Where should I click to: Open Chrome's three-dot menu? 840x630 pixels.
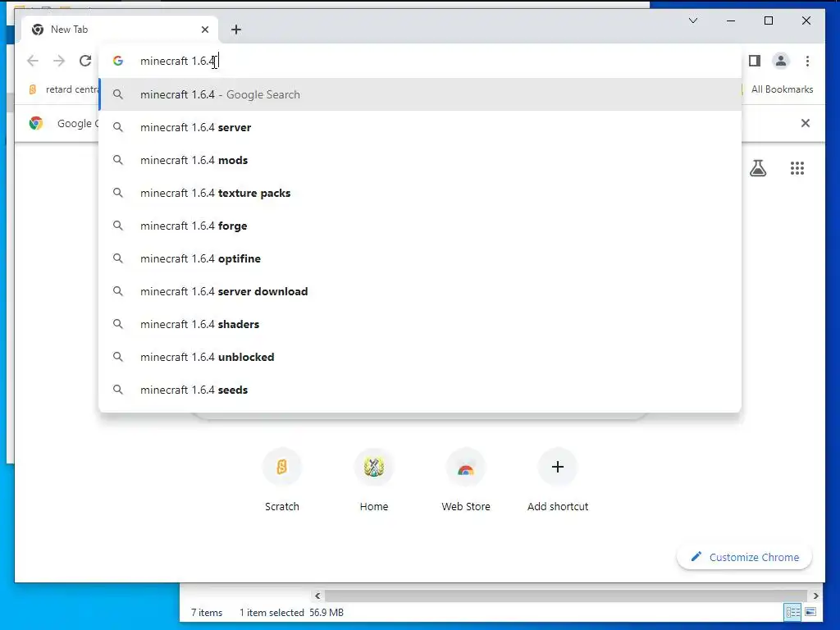807,61
